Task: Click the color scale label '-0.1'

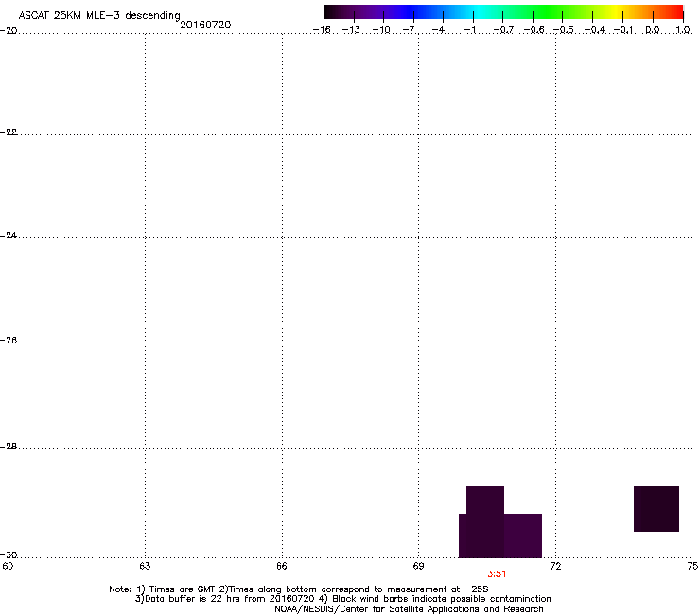Action: [x=623, y=30]
